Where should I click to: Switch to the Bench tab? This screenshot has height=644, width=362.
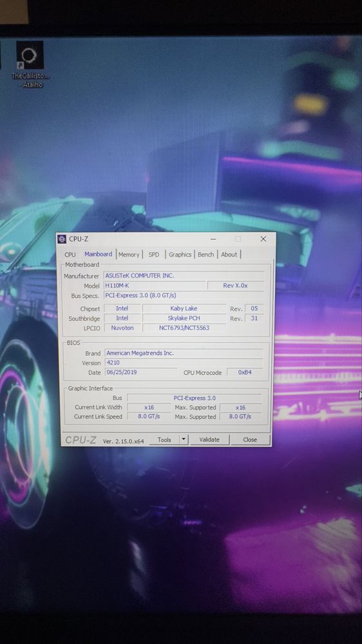click(205, 255)
